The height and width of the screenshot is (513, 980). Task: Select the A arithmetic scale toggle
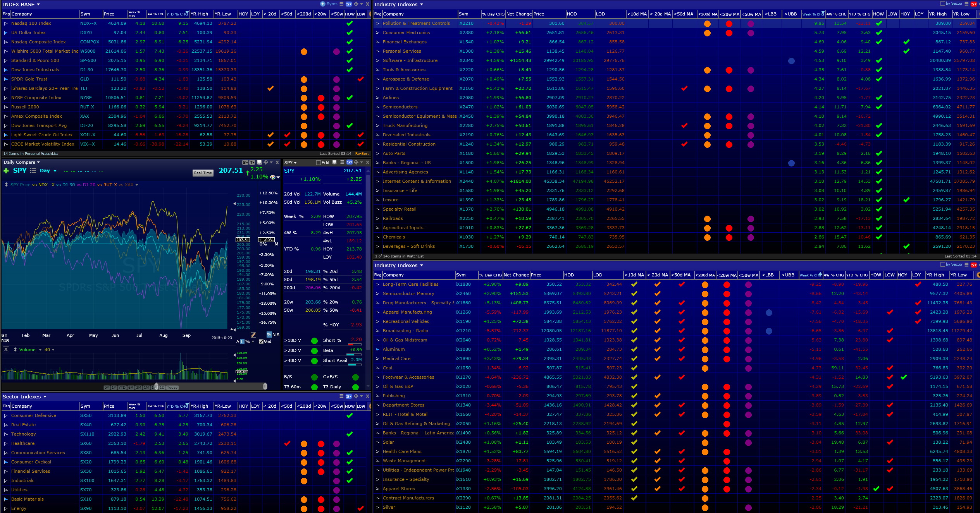click(238, 341)
